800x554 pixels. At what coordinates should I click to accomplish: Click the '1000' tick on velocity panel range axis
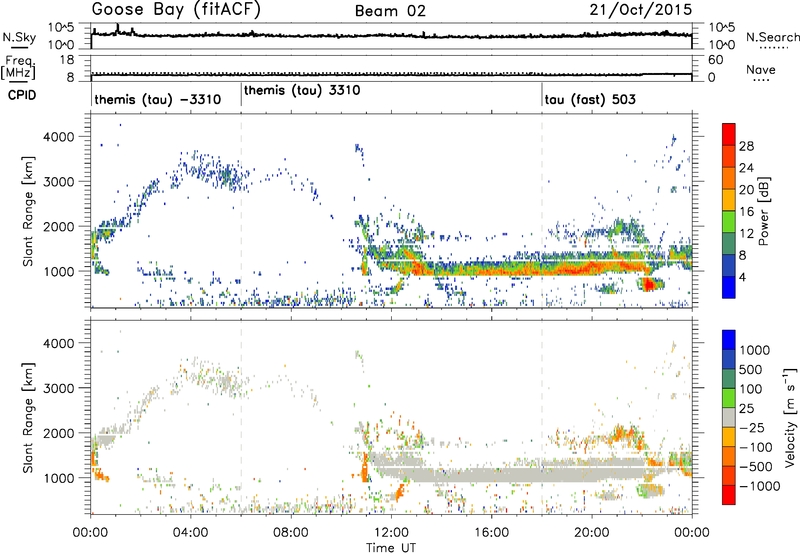[x=59, y=478]
